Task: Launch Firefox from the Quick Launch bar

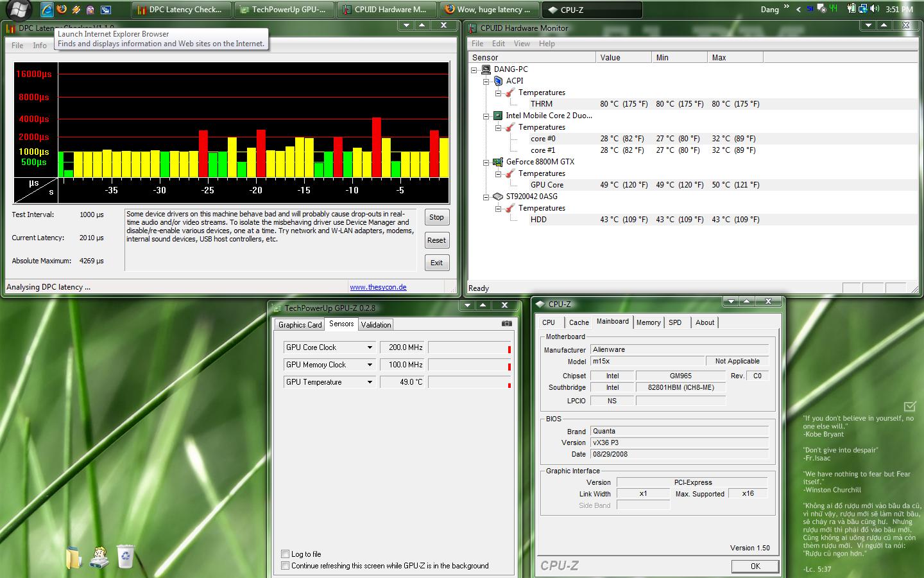Action: [x=62, y=10]
